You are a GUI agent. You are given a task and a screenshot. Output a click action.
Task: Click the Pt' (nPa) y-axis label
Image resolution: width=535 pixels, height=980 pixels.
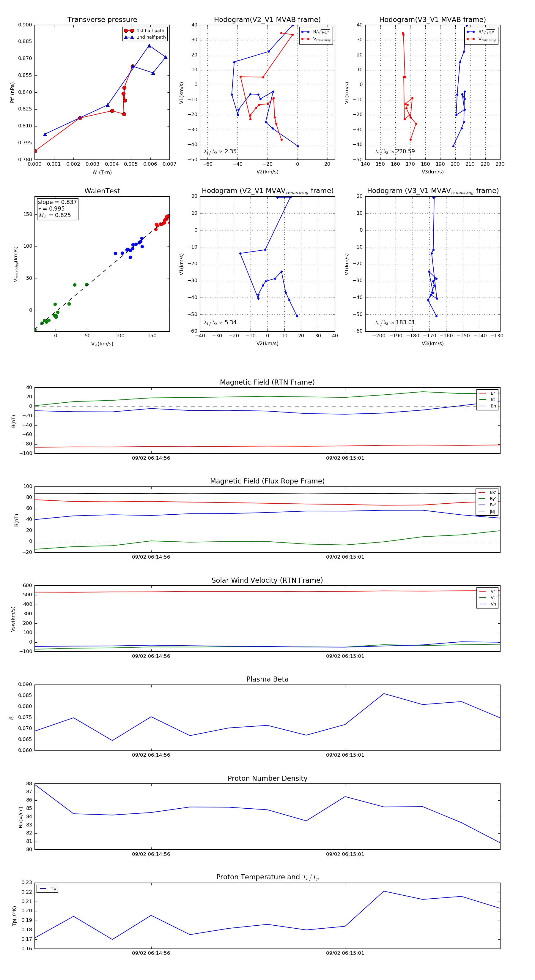coord(12,92)
